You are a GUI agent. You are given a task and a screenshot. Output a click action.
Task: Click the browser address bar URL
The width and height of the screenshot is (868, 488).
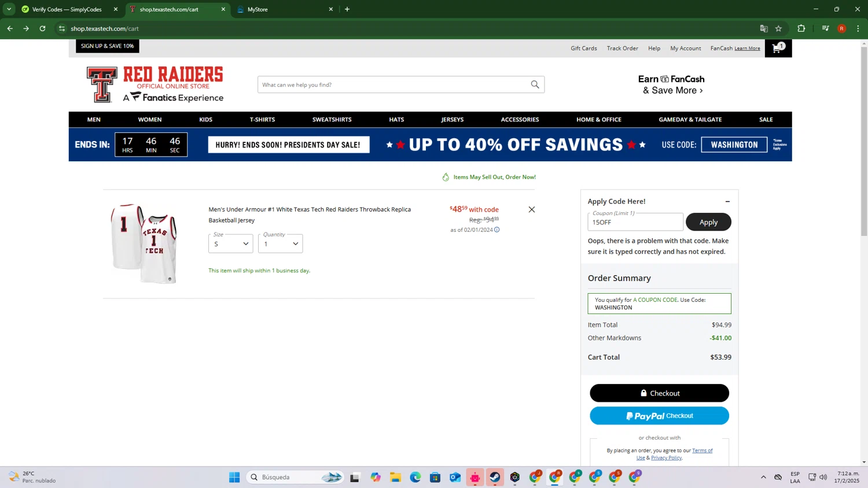point(105,28)
